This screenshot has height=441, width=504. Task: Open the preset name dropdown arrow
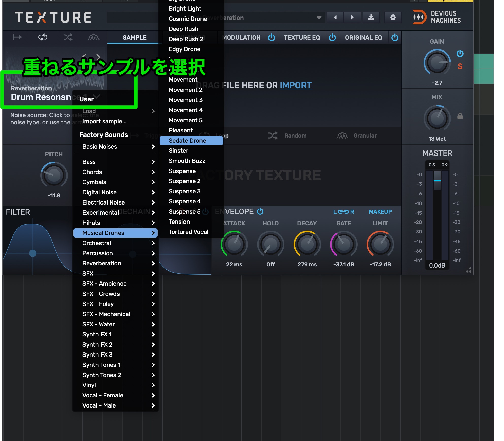click(319, 18)
